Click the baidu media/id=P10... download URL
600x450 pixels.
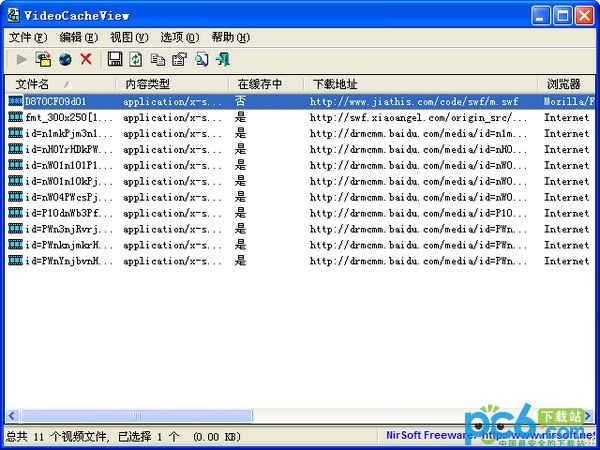coord(419,213)
